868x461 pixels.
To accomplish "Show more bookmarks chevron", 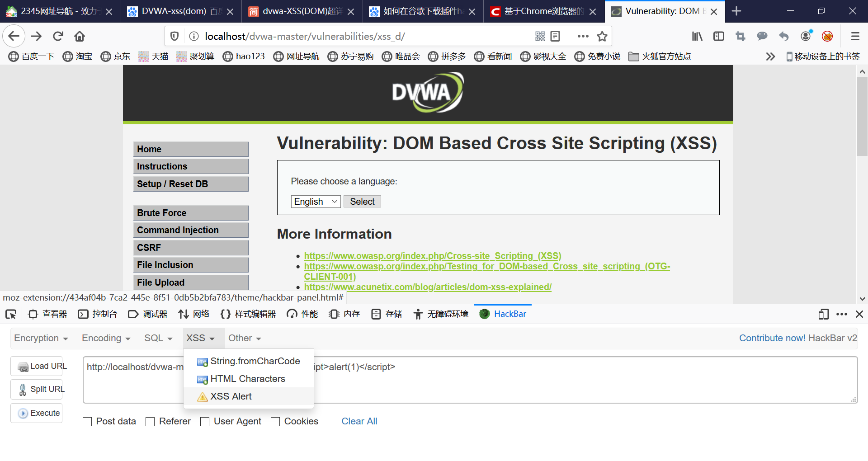I will click(x=770, y=56).
